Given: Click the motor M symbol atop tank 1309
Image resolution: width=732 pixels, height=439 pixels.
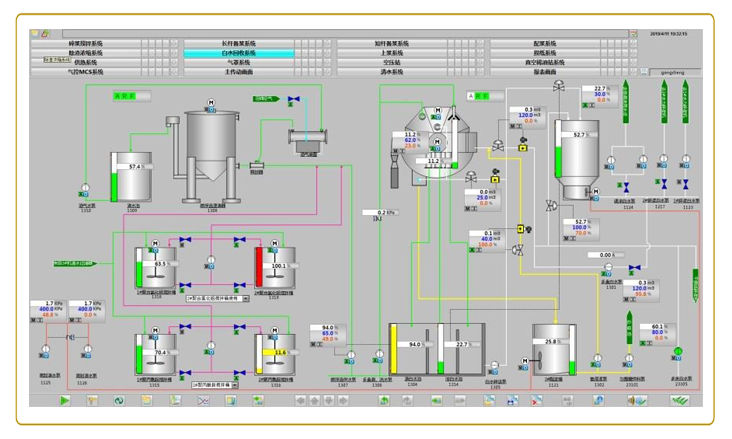Looking at the screenshot, I should coord(210,103).
